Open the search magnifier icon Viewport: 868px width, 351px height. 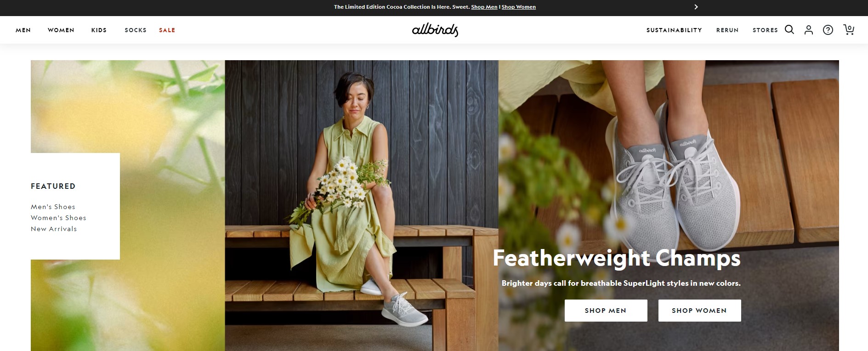[x=789, y=30]
